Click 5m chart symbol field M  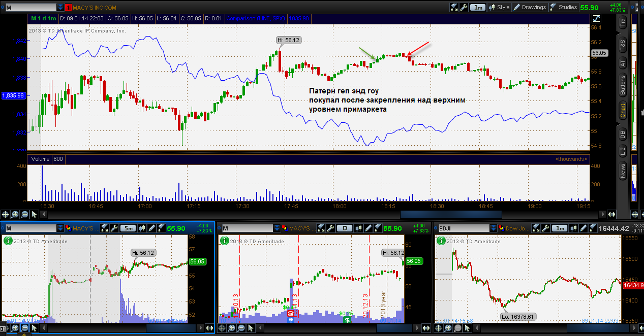coord(30,228)
